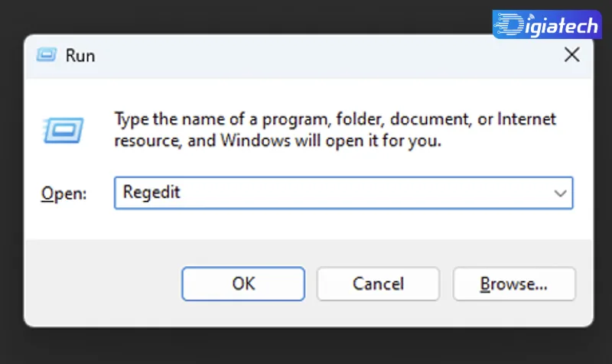Click the word Internet in the description
Screen dimensions: 612x364
click(526, 119)
